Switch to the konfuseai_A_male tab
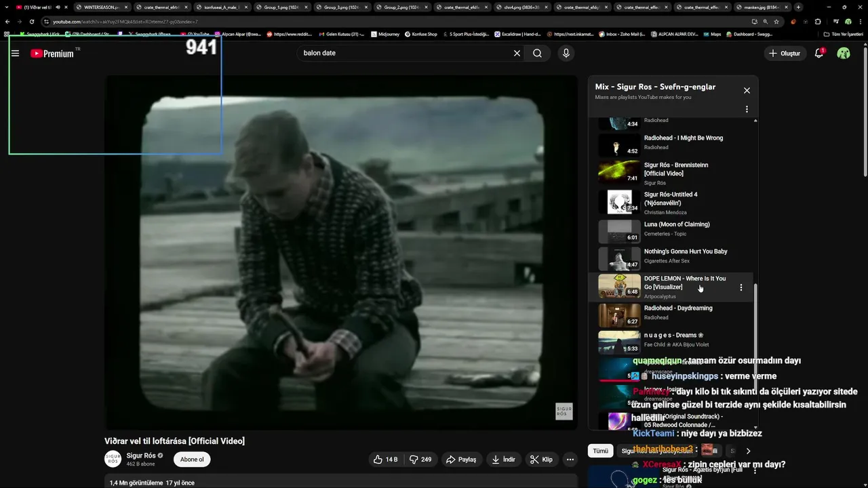Viewport: 868px width, 488px height. click(221, 7)
